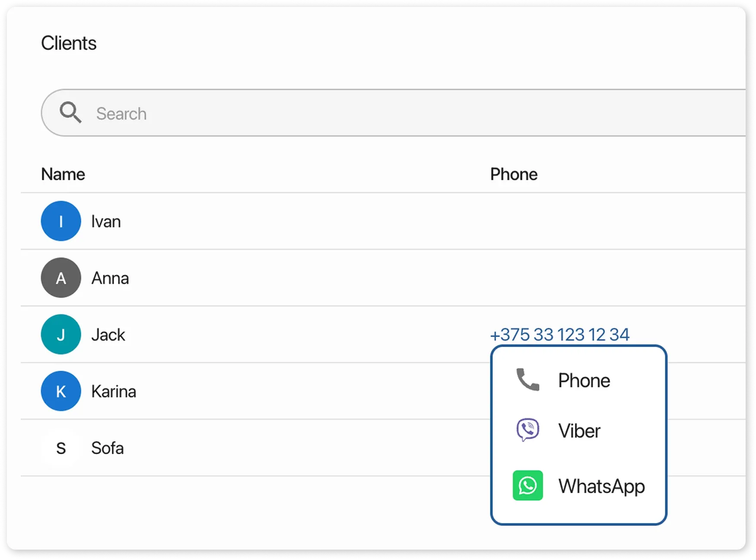
Task: Click Karina's blue avatar circle
Action: 61,391
